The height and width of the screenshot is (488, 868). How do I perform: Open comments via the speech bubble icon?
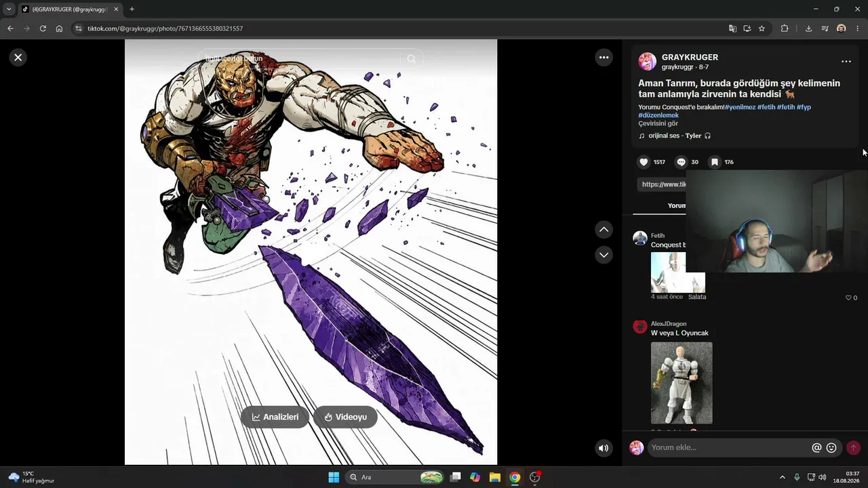(682, 162)
